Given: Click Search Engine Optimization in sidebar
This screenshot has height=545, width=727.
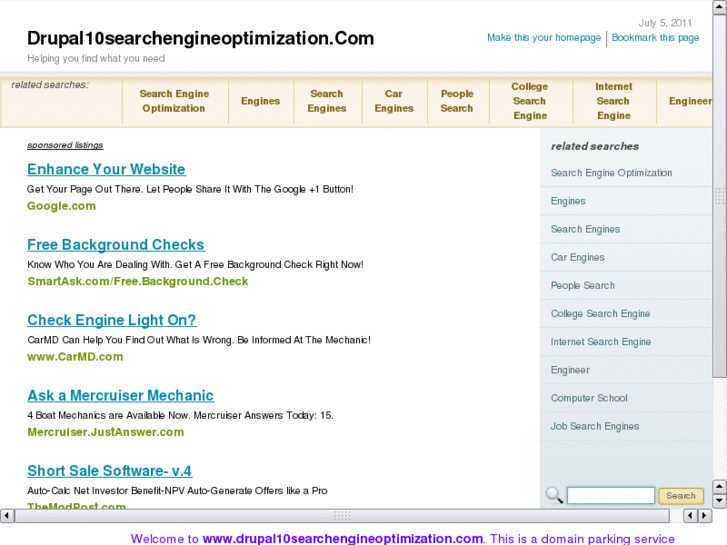Looking at the screenshot, I should pos(612,173).
